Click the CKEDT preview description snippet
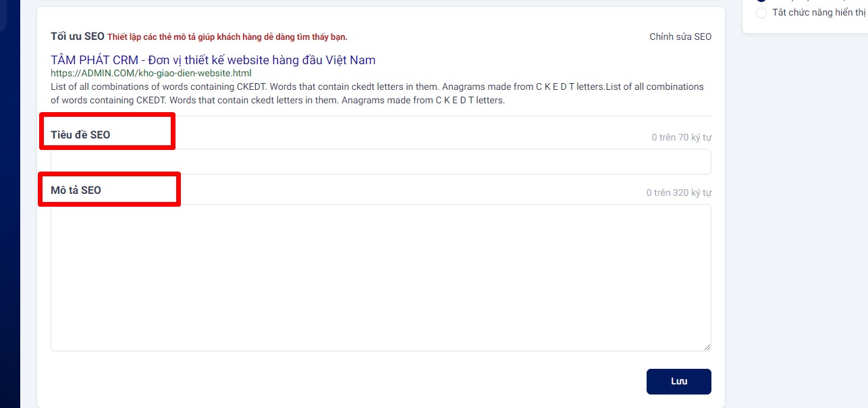868x408 pixels. pyautogui.click(x=377, y=93)
